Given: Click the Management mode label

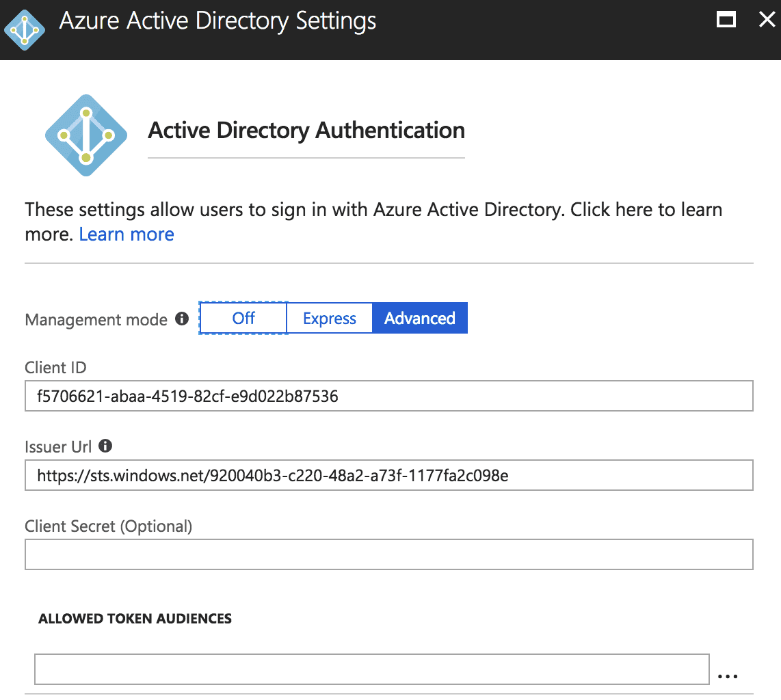Looking at the screenshot, I should pos(96,320).
